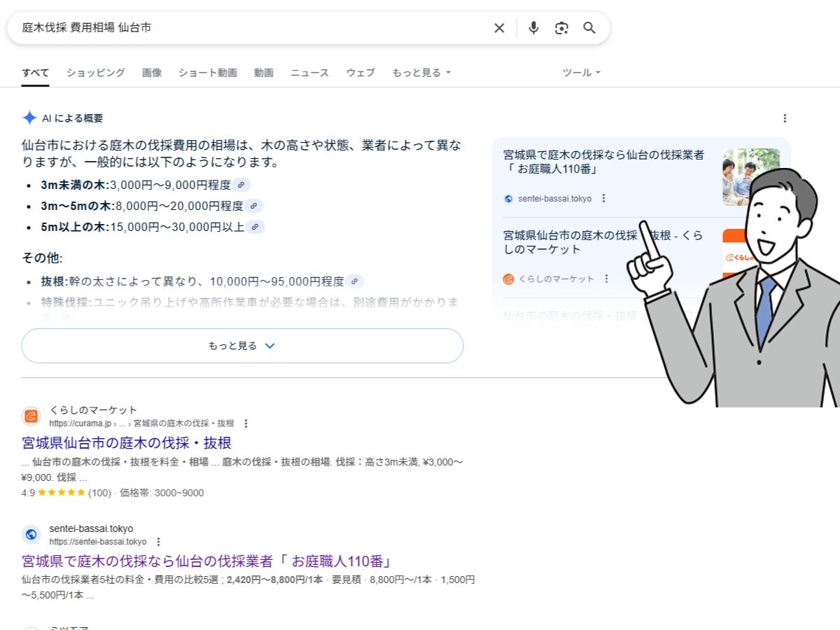This screenshot has width=840, height=630.
Task: Open more options beside くらしのマーケット source card
Action: 606,279
